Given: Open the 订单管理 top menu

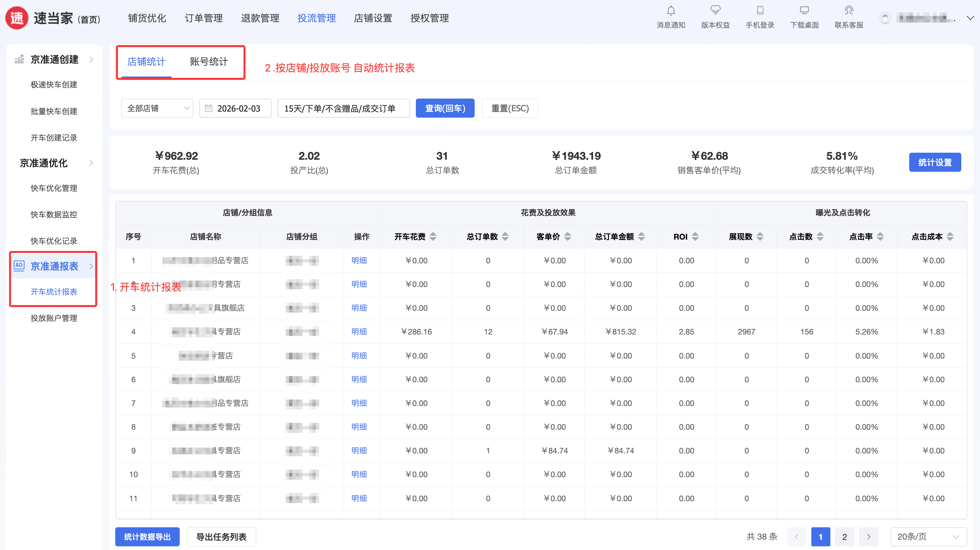Looking at the screenshot, I should (x=203, y=18).
